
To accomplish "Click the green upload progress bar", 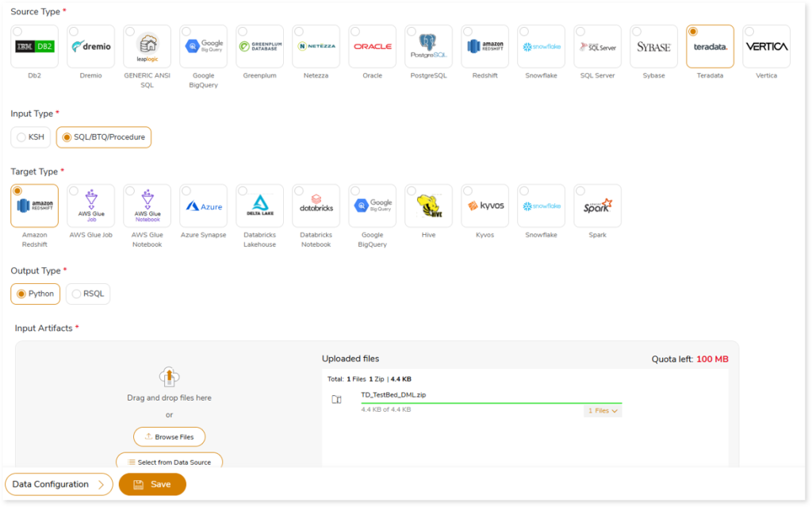I will 491,403.
